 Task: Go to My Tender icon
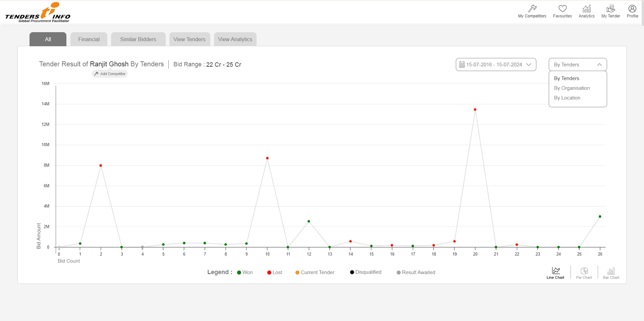tap(610, 9)
